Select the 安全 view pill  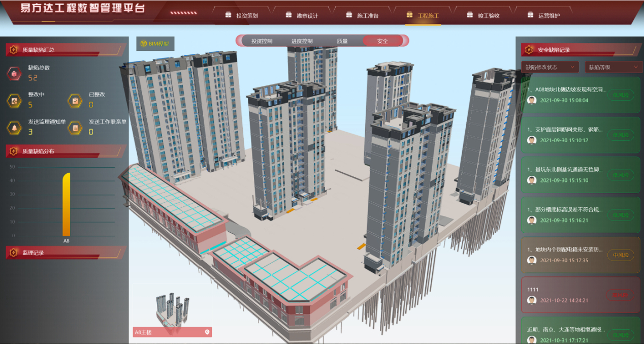pos(382,41)
